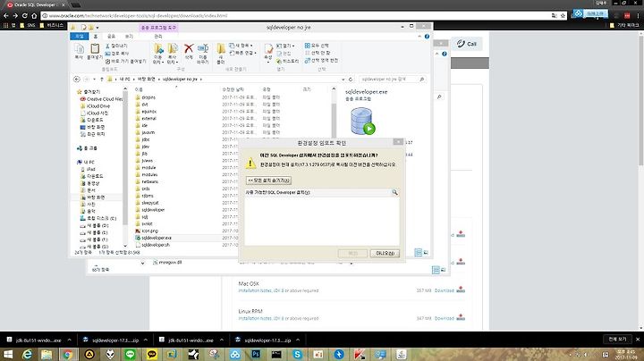
Task: Select iCloud Drive in navigation pane
Action: pos(97,106)
